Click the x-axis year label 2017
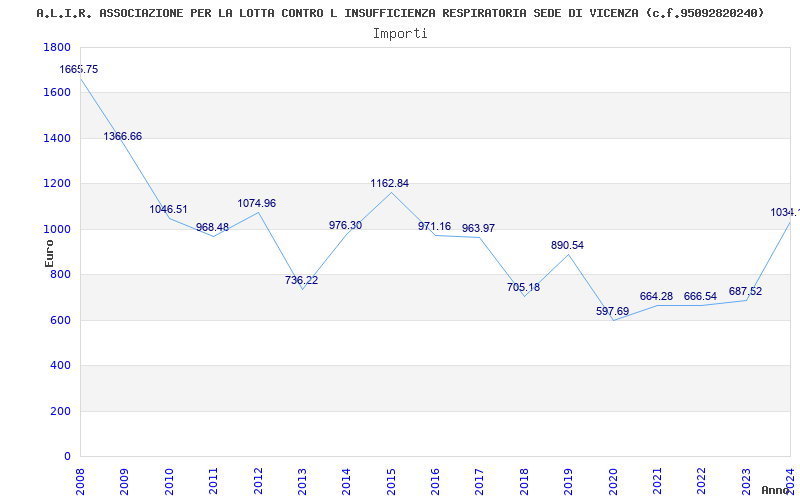This screenshot has width=800, height=500. pyautogui.click(x=480, y=481)
